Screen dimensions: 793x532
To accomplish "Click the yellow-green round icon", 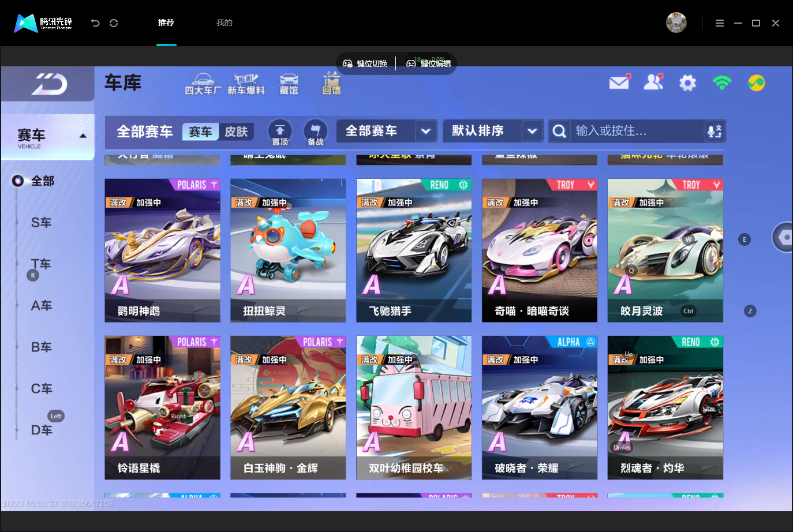I will click(x=756, y=83).
